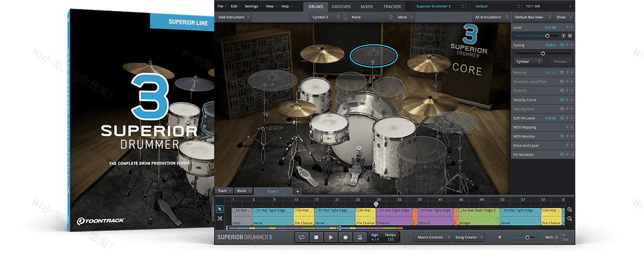Open the View menu
Viewport: 644px width, 262px height.
pyautogui.click(x=272, y=6)
